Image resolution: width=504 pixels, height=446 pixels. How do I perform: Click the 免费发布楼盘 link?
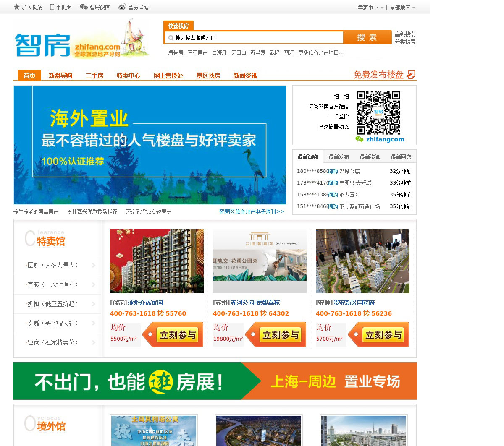[x=378, y=75]
